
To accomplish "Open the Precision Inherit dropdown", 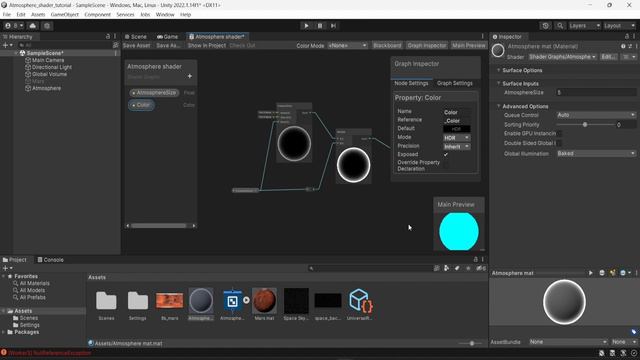I will [x=457, y=147].
